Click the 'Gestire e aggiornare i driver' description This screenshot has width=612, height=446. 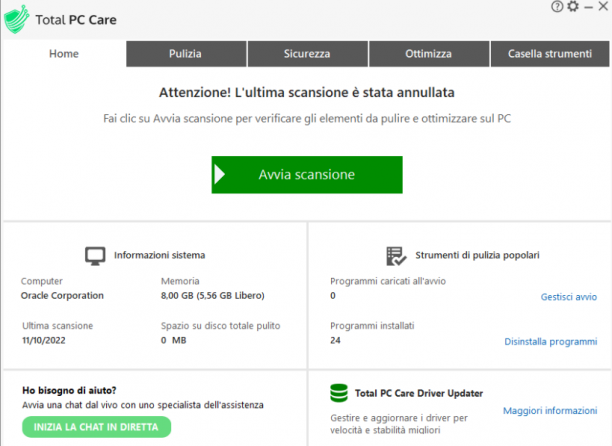tap(399, 424)
